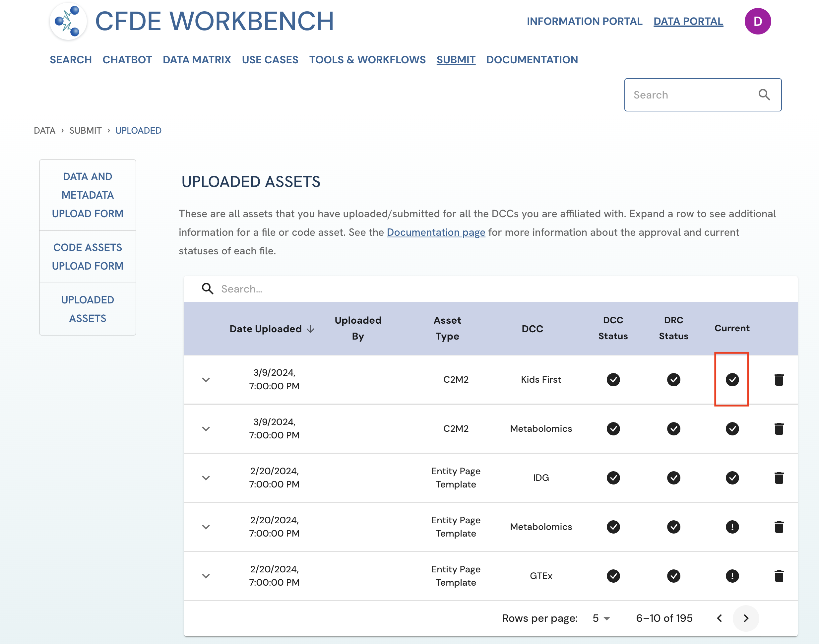The image size is (819, 644).
Task: Open the user avatar D menu
Action: 757,22
